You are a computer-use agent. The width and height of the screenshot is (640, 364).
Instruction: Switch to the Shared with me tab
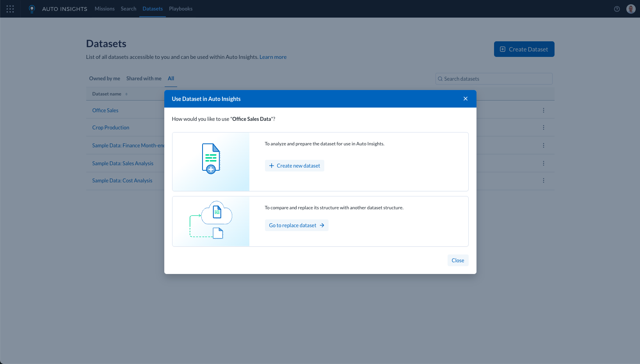click(144, 78)
